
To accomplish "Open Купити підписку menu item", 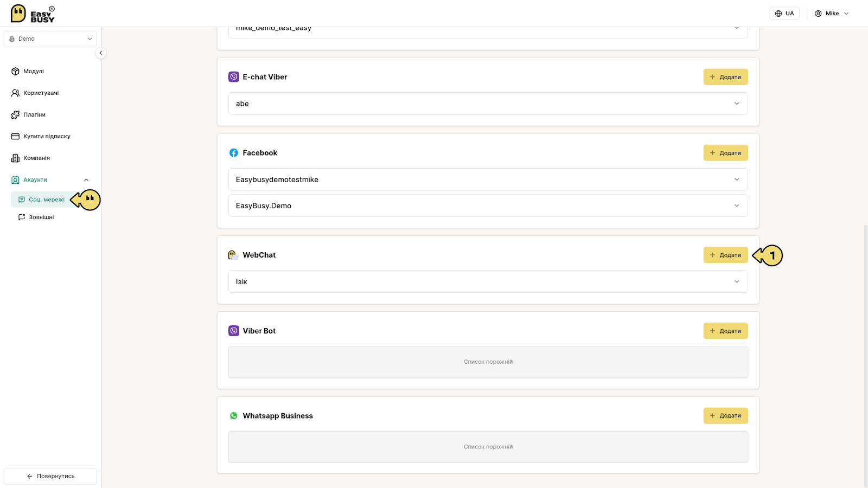I will click(47, 137).
